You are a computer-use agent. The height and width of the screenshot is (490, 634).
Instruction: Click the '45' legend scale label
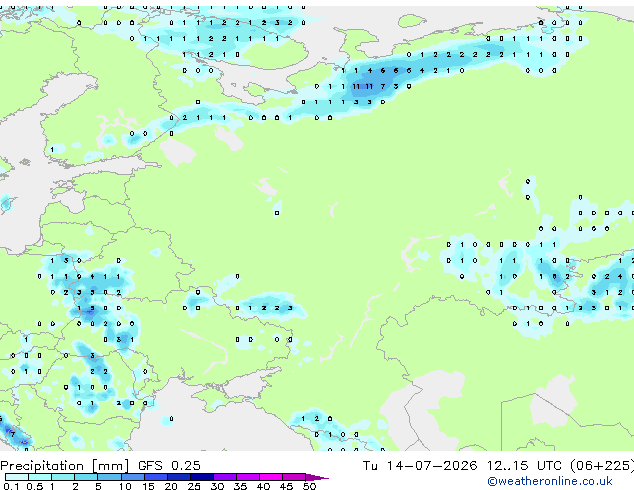point(287,486)
